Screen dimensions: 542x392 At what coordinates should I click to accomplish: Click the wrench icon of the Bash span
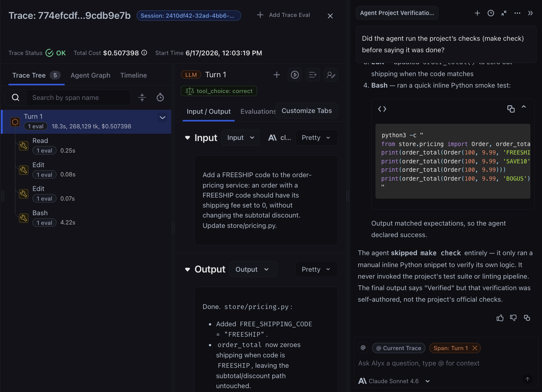(24, 218)
